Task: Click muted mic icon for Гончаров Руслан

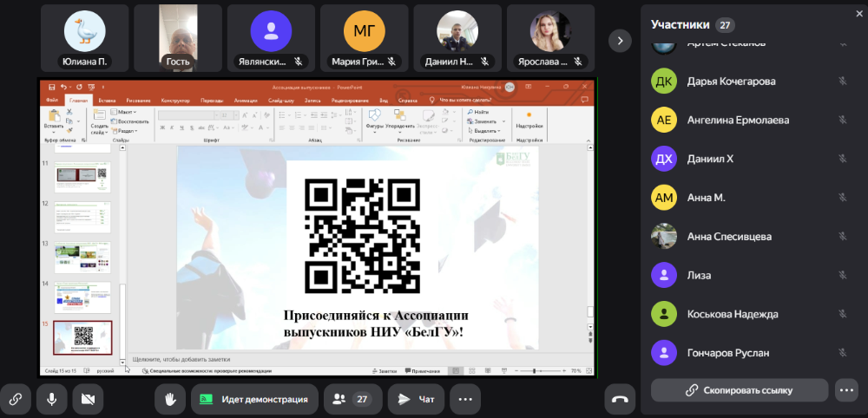Action: (843, 353)
